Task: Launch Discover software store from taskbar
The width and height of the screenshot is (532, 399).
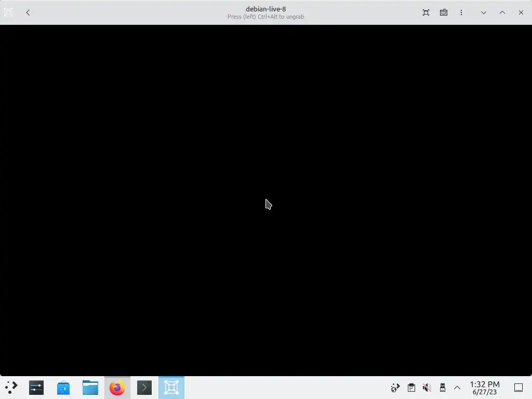Action: tap(63, 388)
